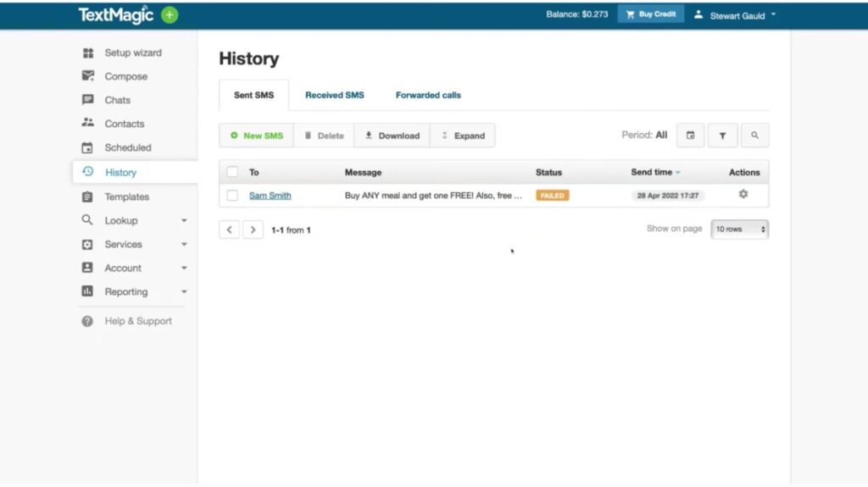Open Chats in the sidebar
The height and width of the screenshot is (487, 868).
coord(117,100)
